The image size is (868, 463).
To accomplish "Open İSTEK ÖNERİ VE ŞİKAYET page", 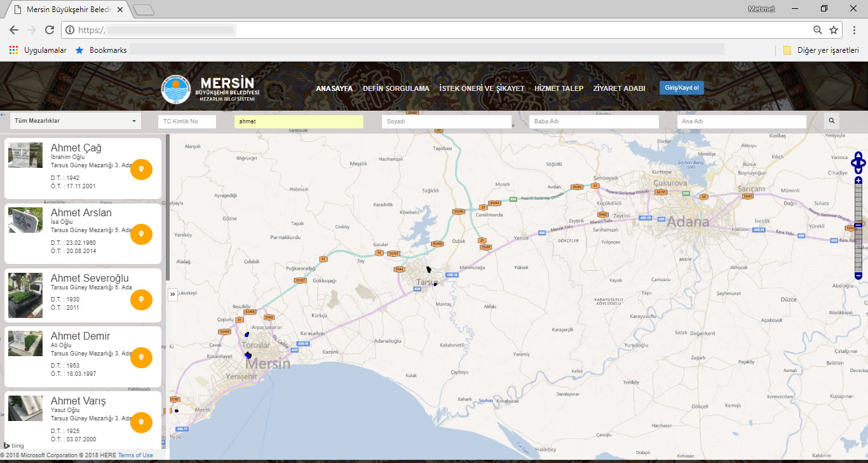I will [482, 88].
